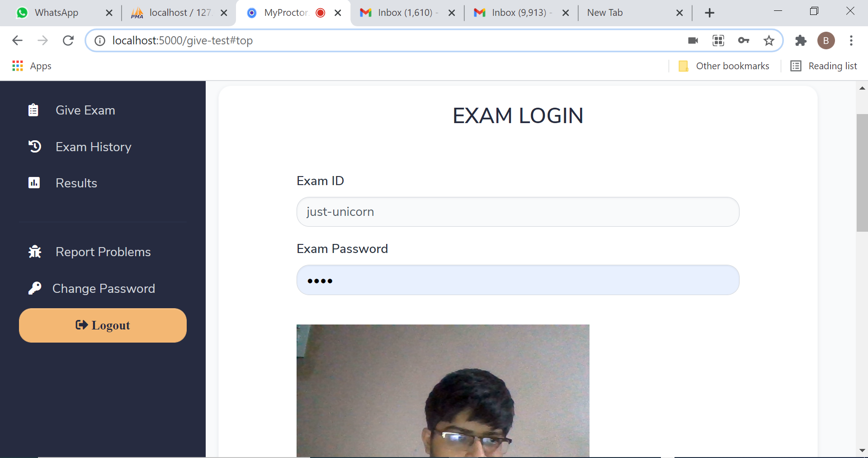
Task: Click the scroll down arrow on scrollbar
Action: pos(862,450)
